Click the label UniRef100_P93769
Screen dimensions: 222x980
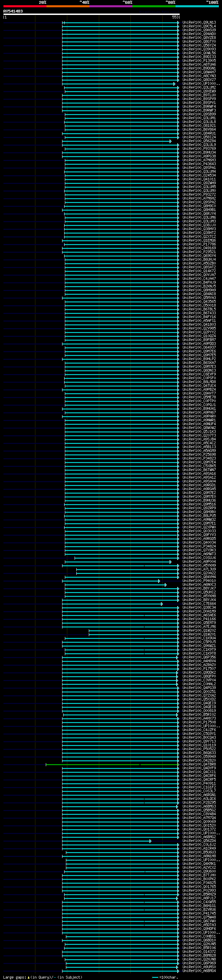tap(199, 149)
